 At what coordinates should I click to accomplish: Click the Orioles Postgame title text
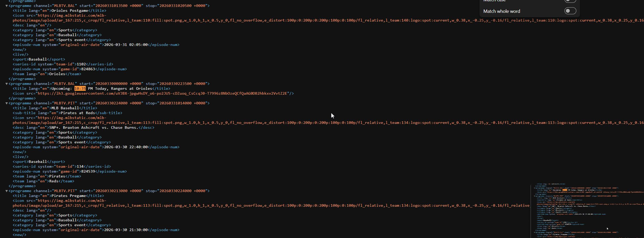point(70,11)
